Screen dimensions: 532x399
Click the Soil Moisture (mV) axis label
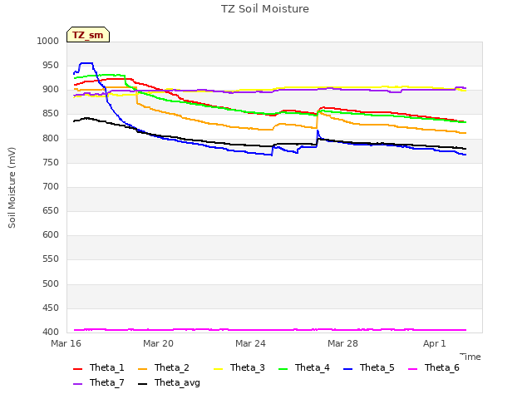click(12, 188)
